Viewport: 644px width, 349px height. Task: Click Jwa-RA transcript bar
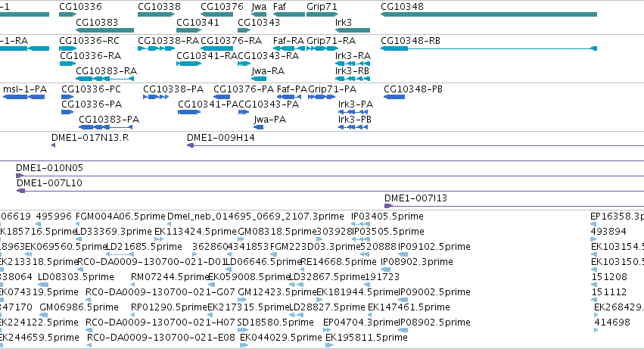click(259, 79)
